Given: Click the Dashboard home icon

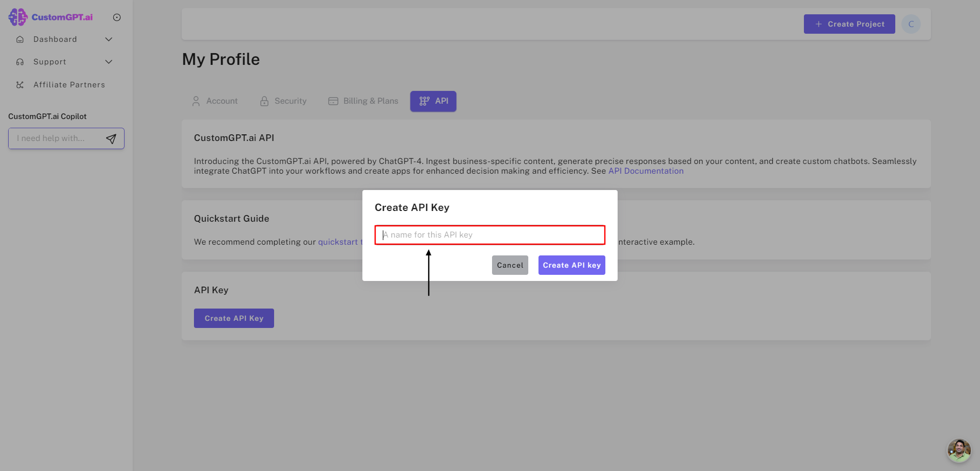Looking at the screenshot, I should (20, 39).
